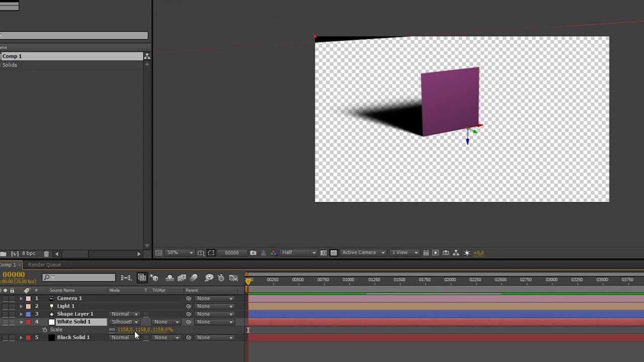Image resolution: width=644 pixels, height=362 pixels.
Task: Expand the Light 1 layer properties
Action: [21, 306]
